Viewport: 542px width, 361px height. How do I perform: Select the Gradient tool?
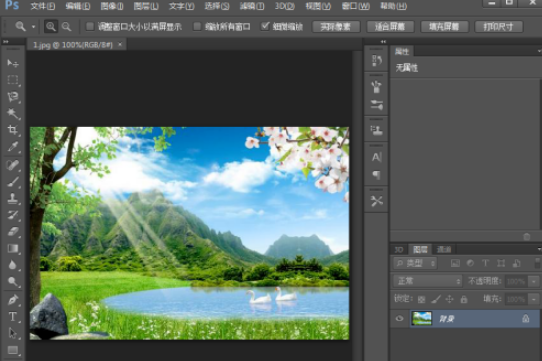tap(13, 248)
